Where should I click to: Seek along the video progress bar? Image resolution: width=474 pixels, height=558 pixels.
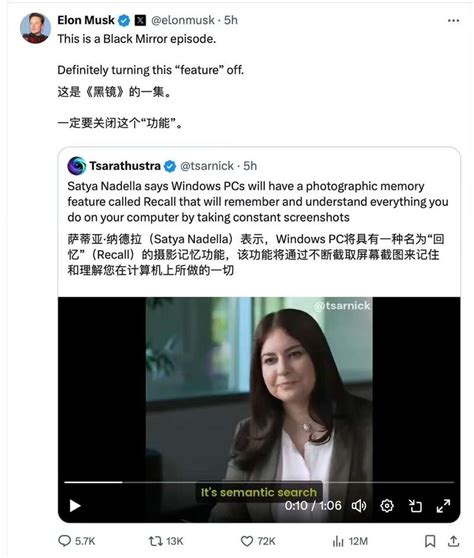(259, 482)
